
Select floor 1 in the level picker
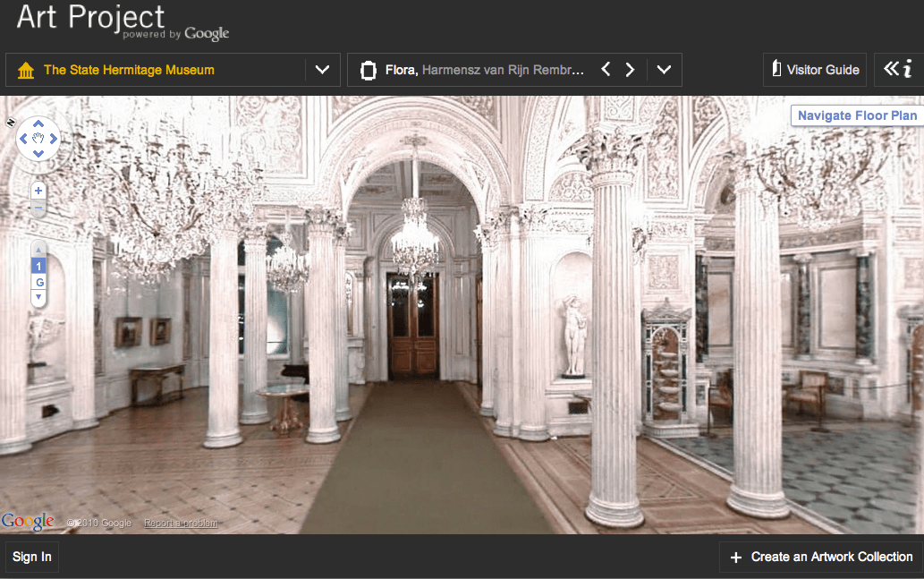tap(38, 266)
